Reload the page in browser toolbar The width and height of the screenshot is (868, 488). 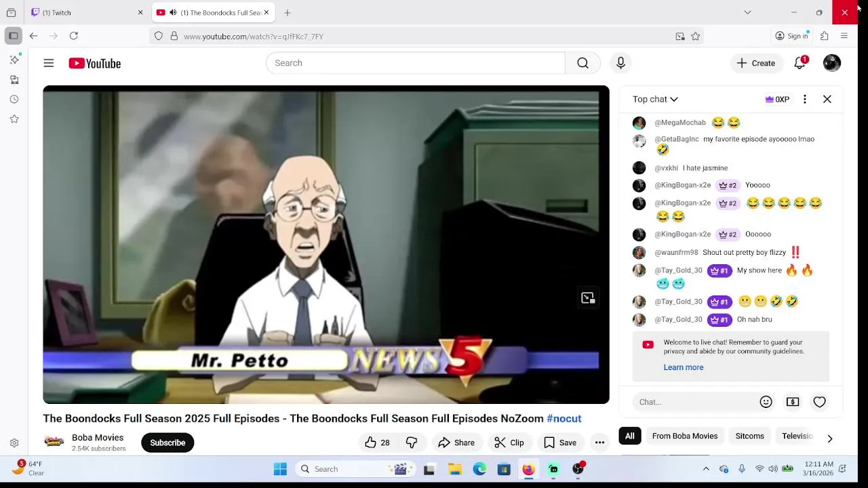point(74,36)
